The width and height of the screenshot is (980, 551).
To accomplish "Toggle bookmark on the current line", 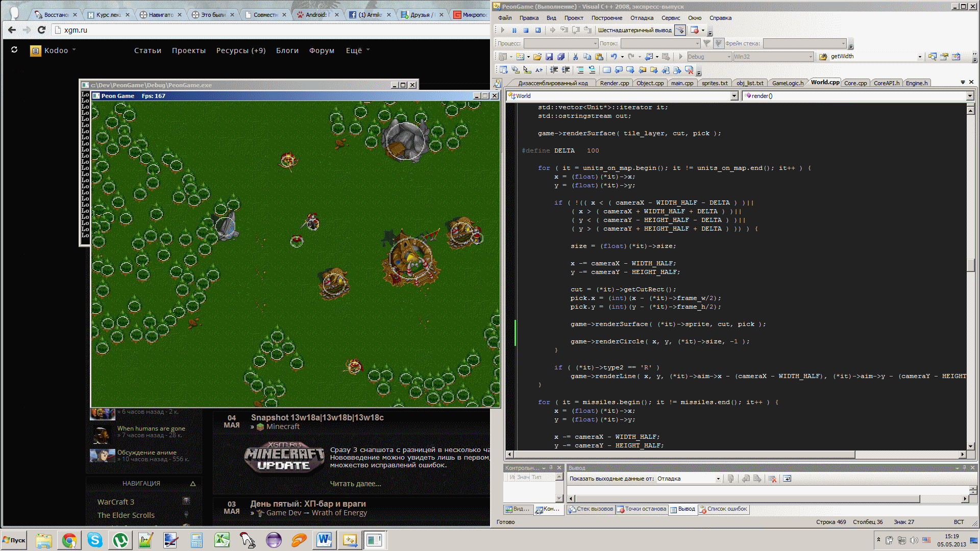I will pos(607,70).
